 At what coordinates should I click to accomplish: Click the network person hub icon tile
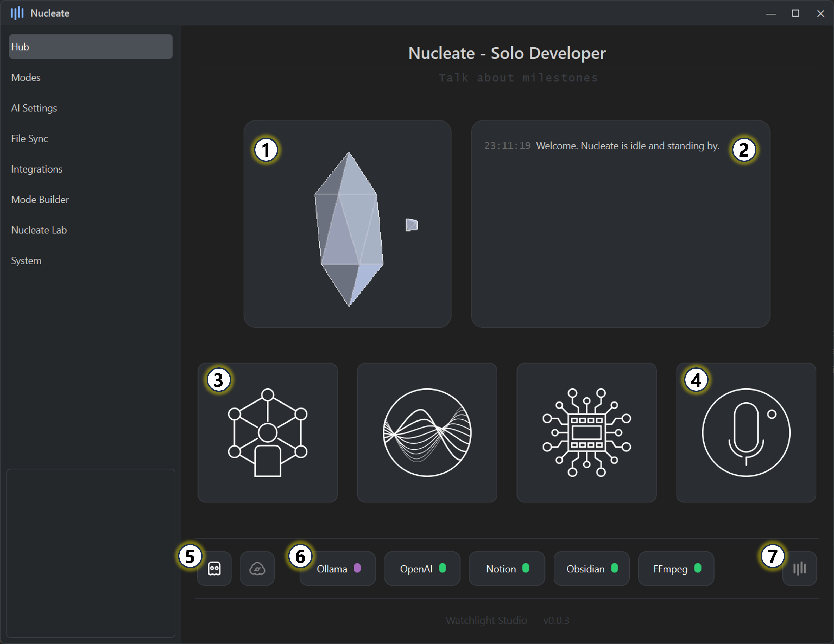point(267,432)
